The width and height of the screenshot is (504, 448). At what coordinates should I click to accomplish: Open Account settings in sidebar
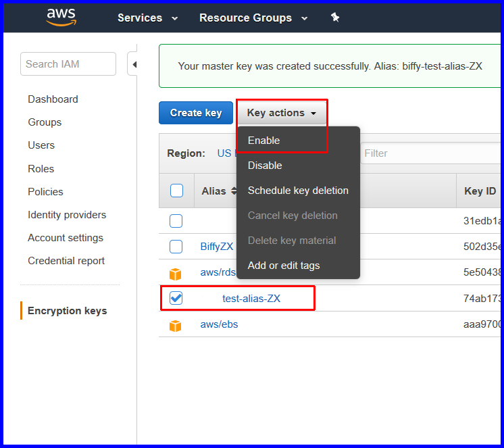click(x=66, y=238)
